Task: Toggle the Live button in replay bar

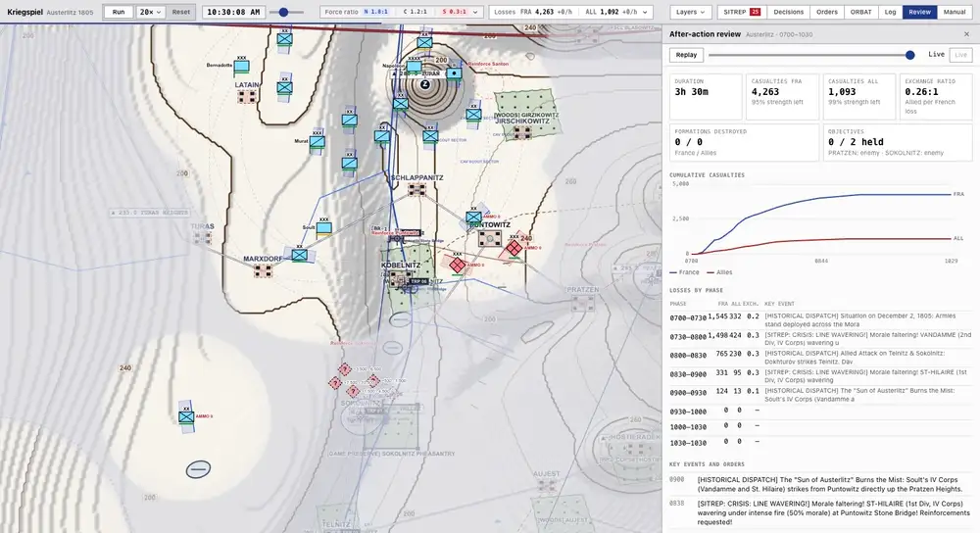Action: (960, 55)
